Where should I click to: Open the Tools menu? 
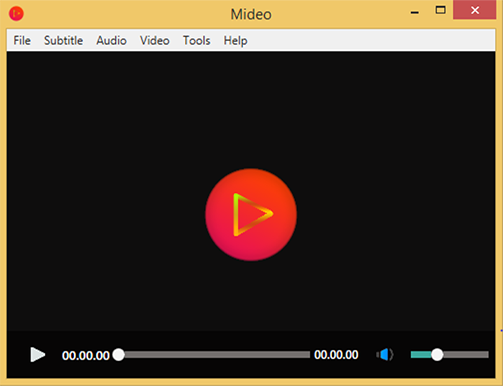(197, 41)
